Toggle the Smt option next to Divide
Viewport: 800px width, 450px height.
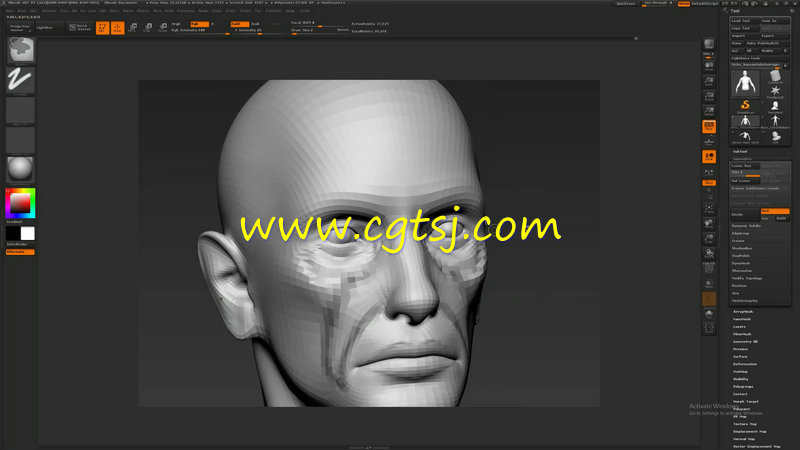click(x=775, y=211)
